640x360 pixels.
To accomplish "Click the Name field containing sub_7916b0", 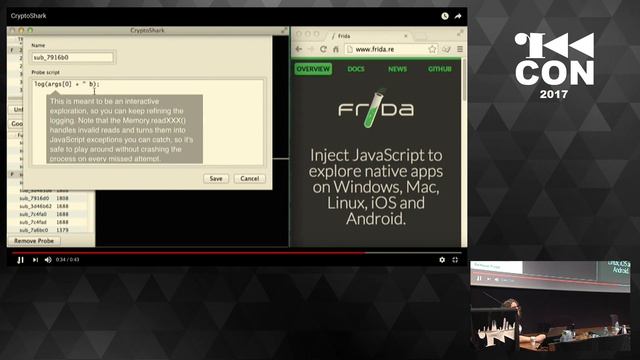I will click(x=73, y=58).
